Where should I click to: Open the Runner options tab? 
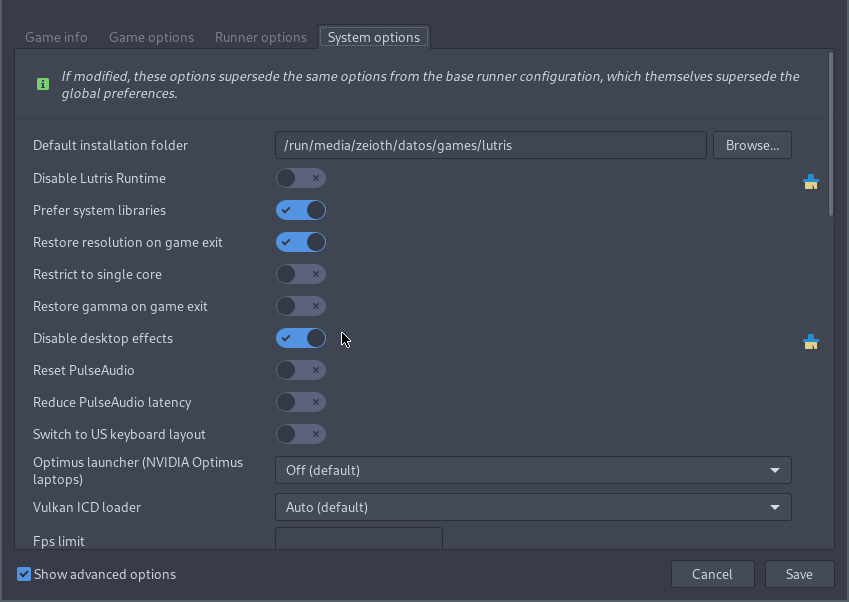[260, 37]
